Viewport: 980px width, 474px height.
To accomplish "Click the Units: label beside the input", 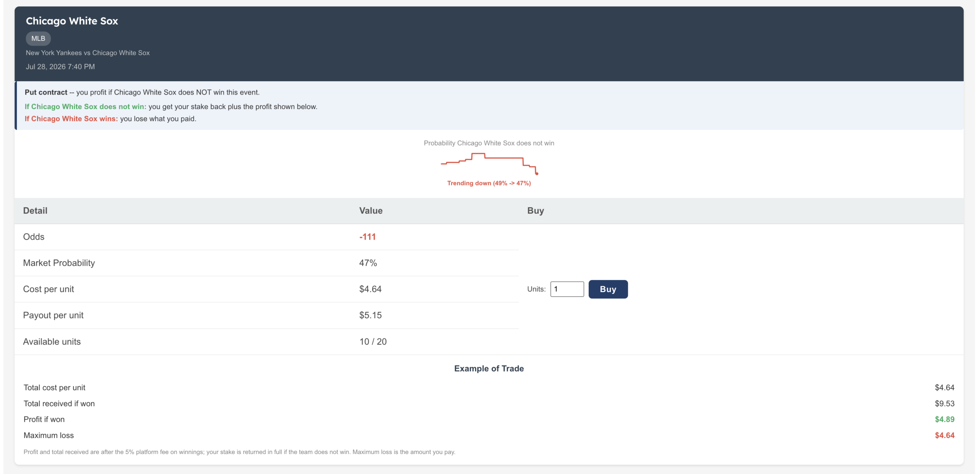I will pos(536,289).
